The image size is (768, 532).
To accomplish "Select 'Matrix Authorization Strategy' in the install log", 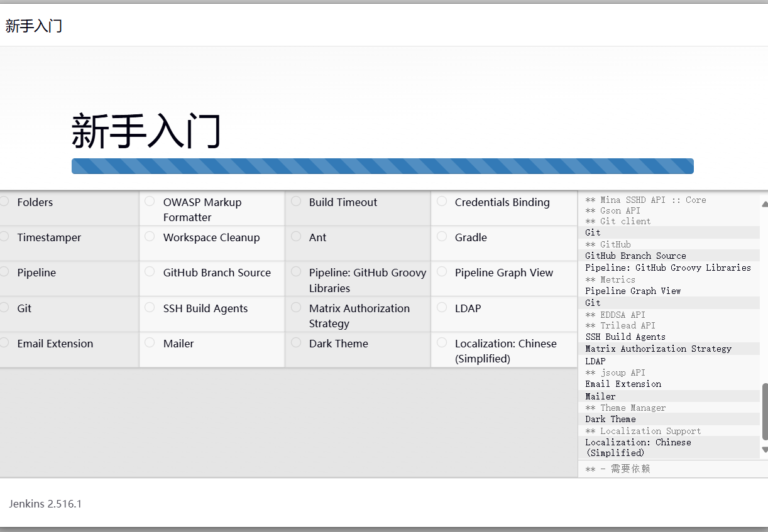I will [658, 349].
